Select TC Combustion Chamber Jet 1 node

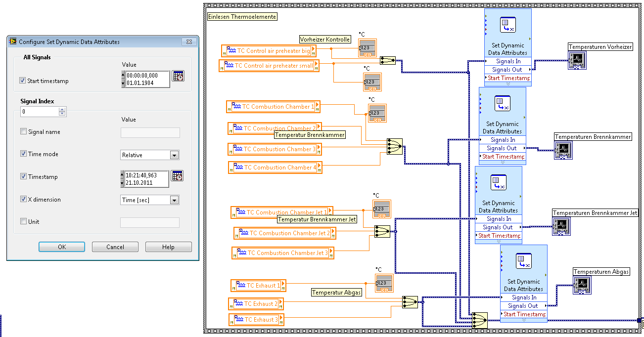click(x=282, y=212)
